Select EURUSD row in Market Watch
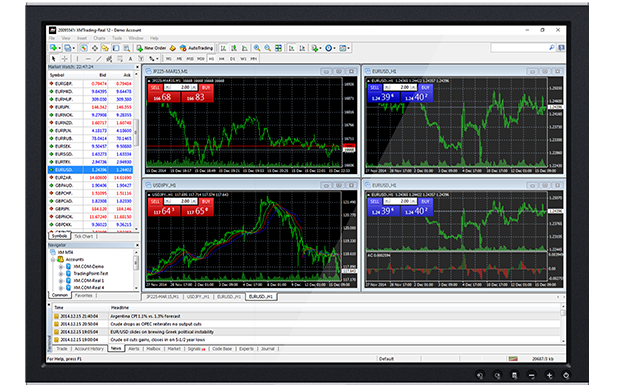626x385 pixels. coord(91,170)
